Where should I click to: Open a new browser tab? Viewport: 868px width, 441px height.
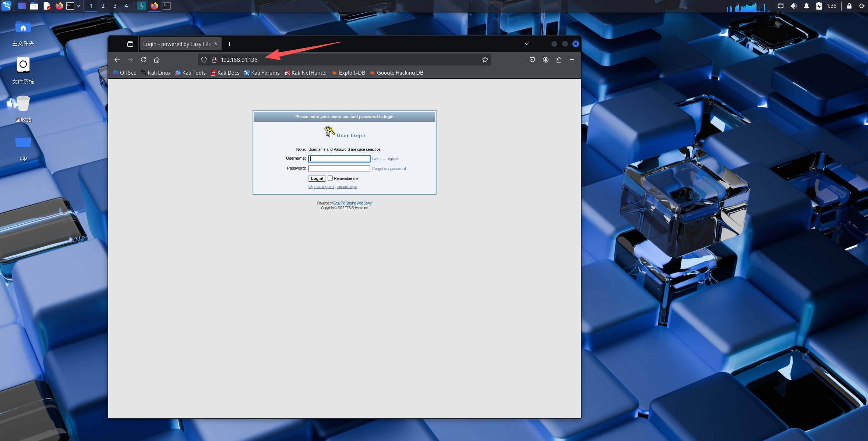pos(229,44)
